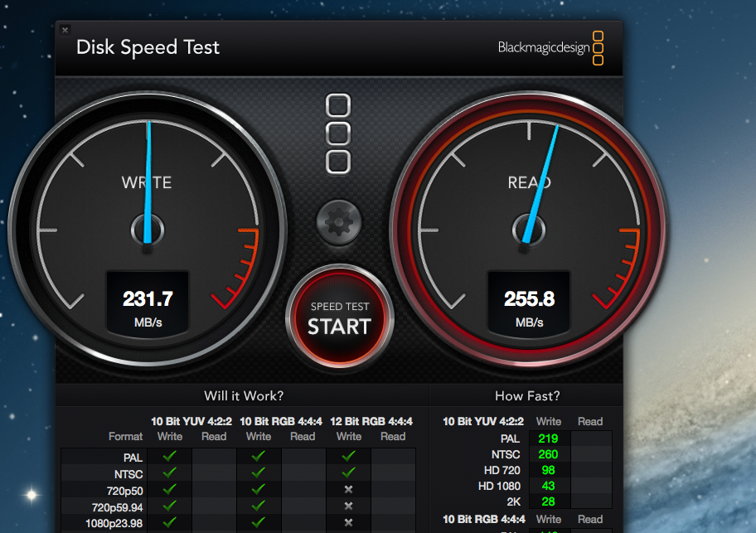Click the SPEED TEST START button
The height and width of the screenshot is (533, 756).
(x=339, y=318)
